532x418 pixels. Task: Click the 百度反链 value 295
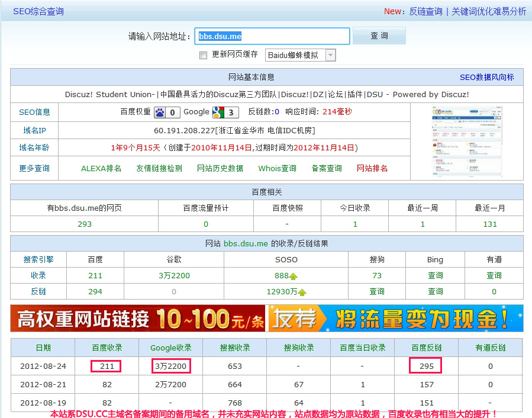coord(427,366)
